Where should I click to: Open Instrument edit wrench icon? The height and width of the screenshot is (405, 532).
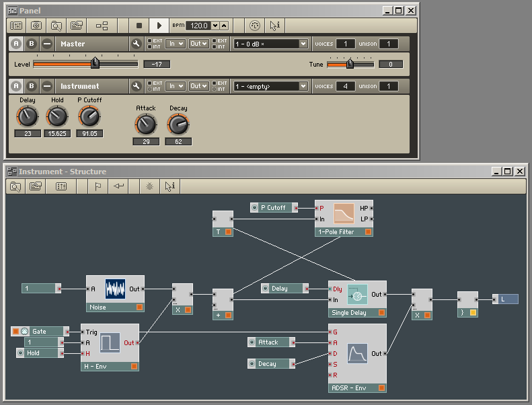(136, 86)
